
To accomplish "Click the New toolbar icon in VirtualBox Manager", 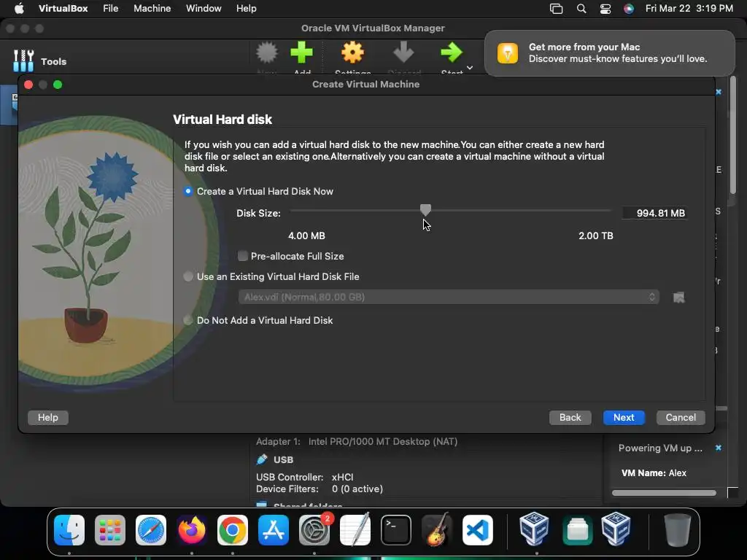I will 267,52.
